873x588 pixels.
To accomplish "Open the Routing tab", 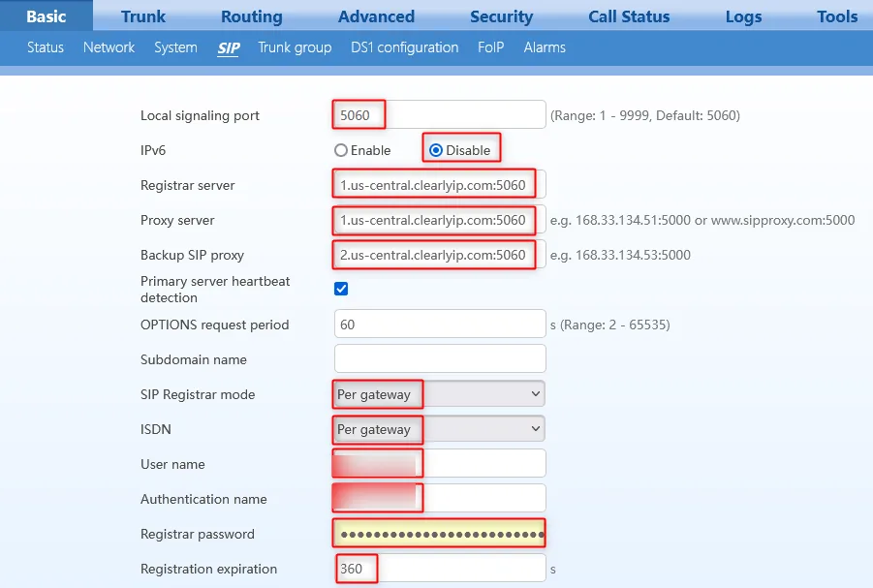I will [252, 16].
